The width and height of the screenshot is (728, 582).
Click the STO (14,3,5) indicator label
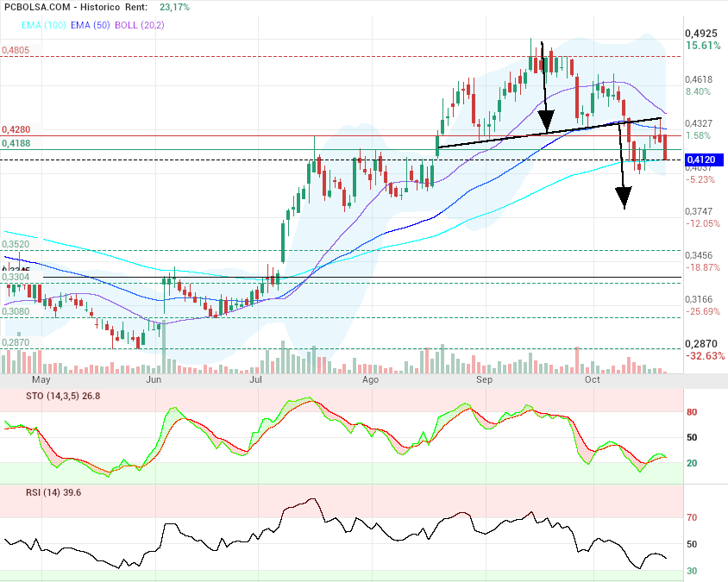pos(35,396)
